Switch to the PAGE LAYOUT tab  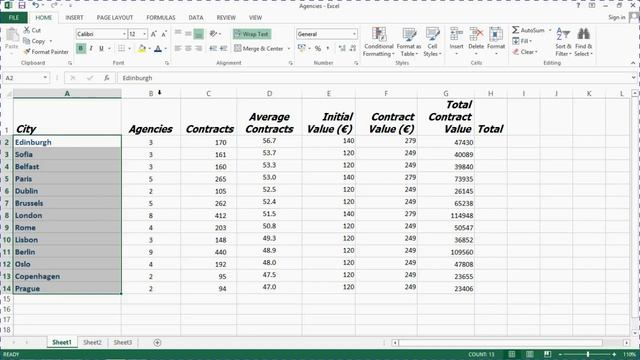coord(115,18)
